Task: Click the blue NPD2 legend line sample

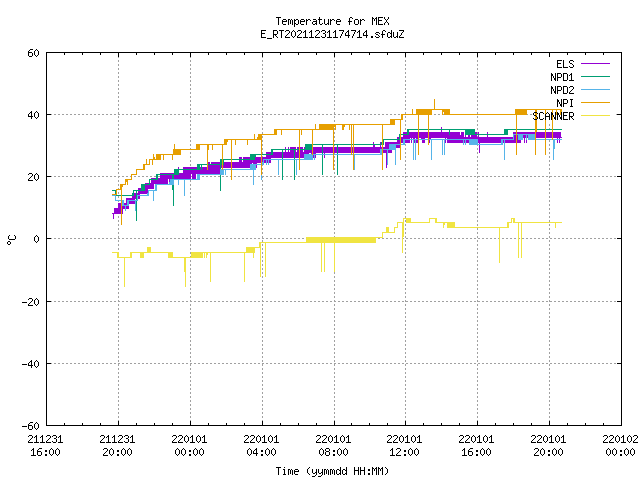Action: click(x=595, y=90)
